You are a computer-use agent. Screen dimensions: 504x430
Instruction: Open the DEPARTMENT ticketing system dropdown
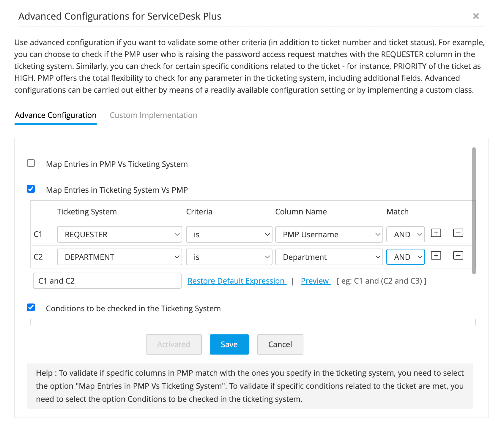[x=119, y=257]
